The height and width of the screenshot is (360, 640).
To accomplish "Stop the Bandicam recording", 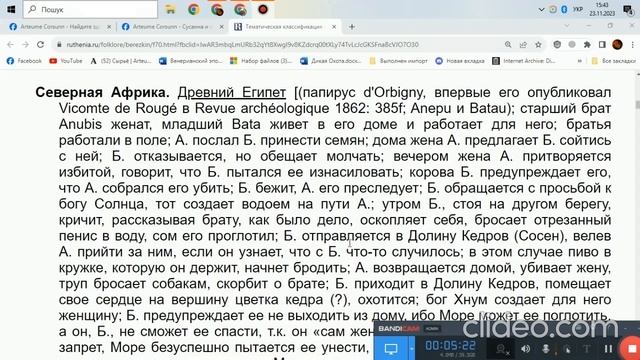I will (x=631, y=349).
